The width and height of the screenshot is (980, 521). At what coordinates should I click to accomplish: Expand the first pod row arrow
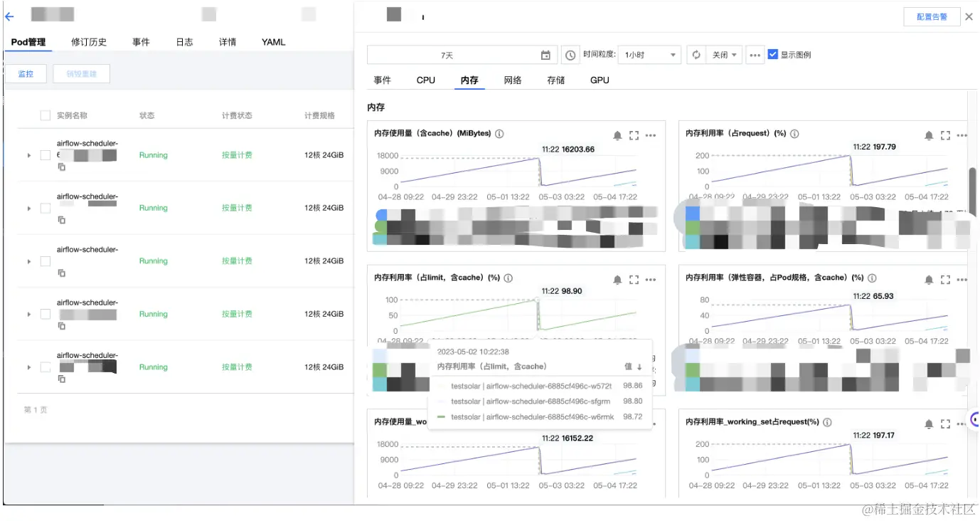(x=29, y=155)
